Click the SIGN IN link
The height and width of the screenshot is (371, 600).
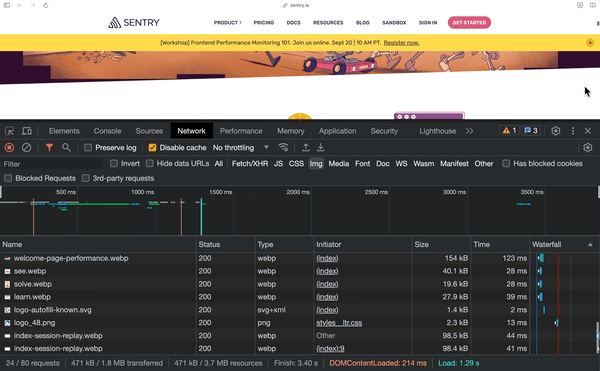click(428, 23)
